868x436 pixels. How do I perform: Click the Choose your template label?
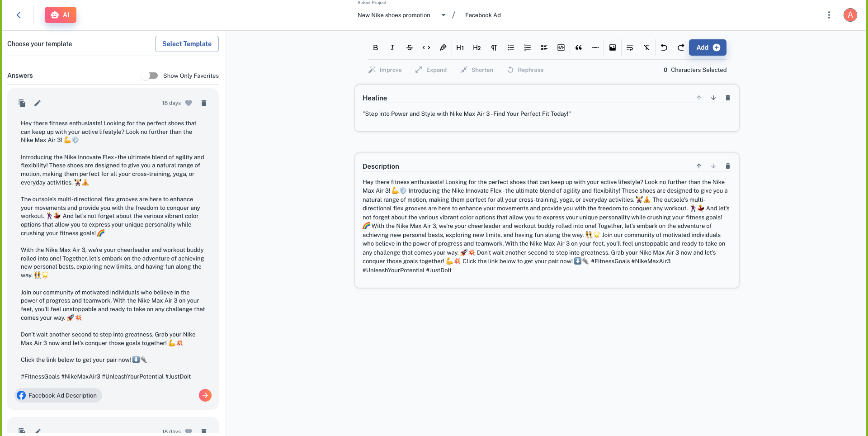[x=39, y=44]
